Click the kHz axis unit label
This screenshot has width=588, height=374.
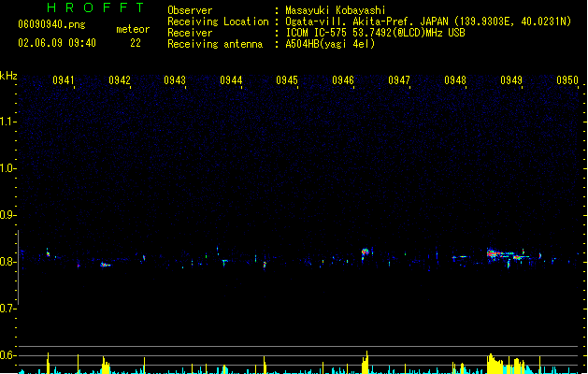click(8, 76)
